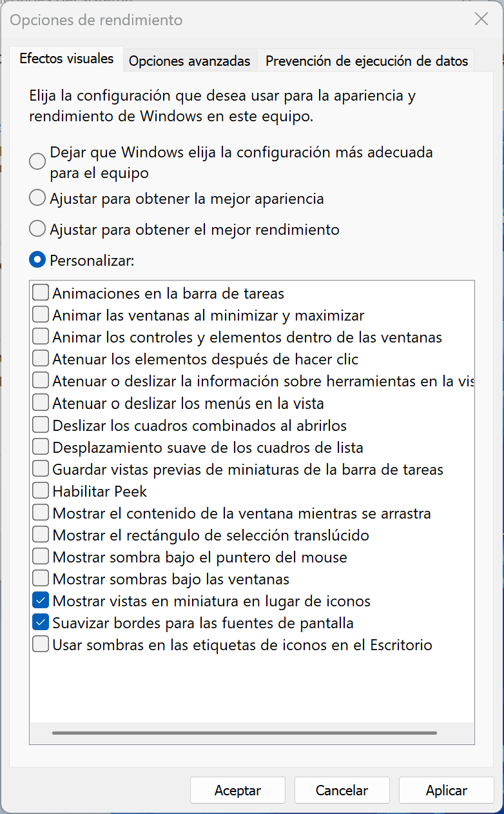Uncheck 'Suavizar bordes para las fuentes de pantalla'

point(40,622)
